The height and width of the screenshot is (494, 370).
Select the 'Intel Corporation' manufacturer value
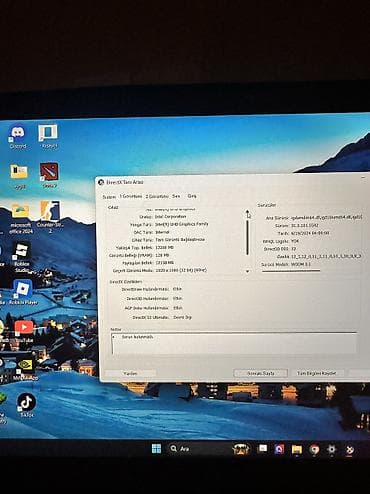coord(171,217)
